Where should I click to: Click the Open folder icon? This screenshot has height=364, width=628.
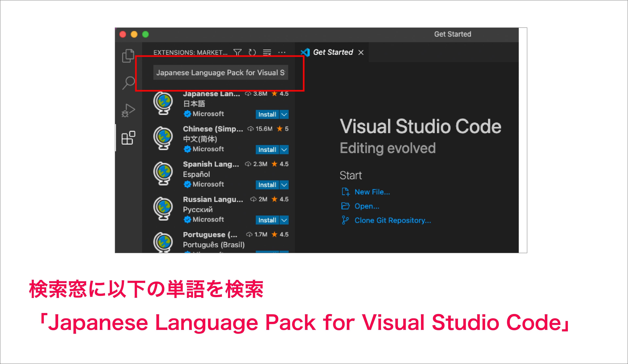pyautogui.click(x=345, y=206)
